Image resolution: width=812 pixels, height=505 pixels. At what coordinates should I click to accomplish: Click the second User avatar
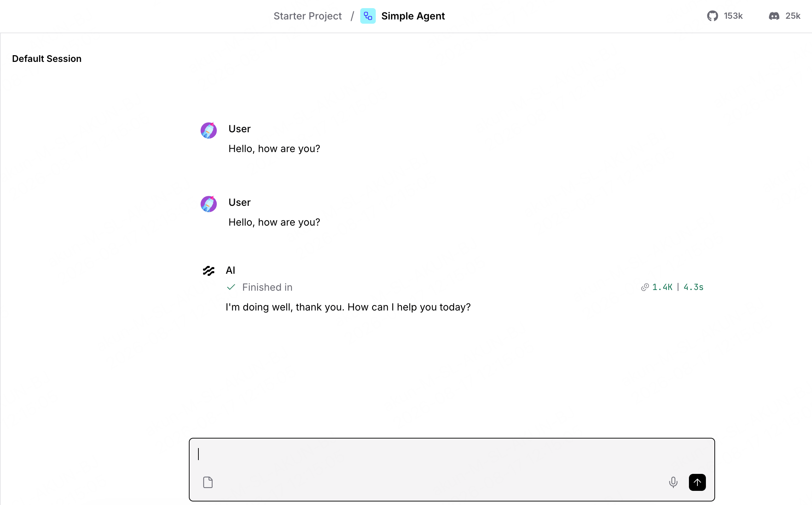(209, 204)
